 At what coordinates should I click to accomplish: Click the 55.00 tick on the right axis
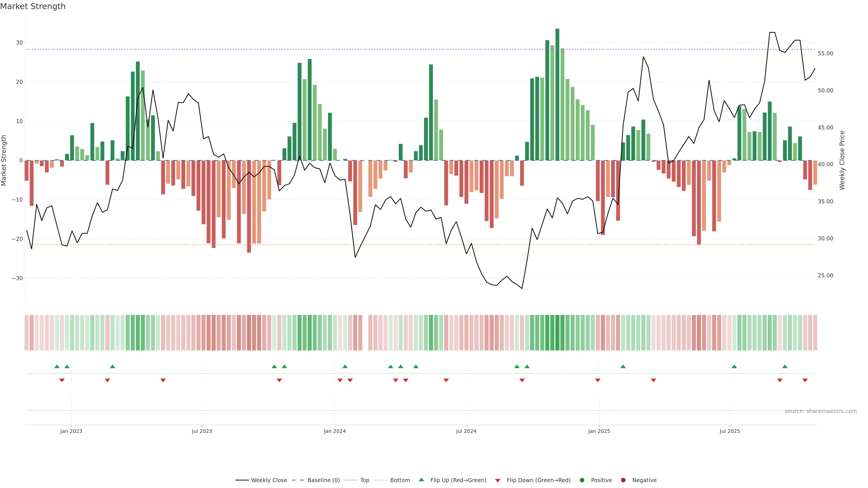(825, 54)
